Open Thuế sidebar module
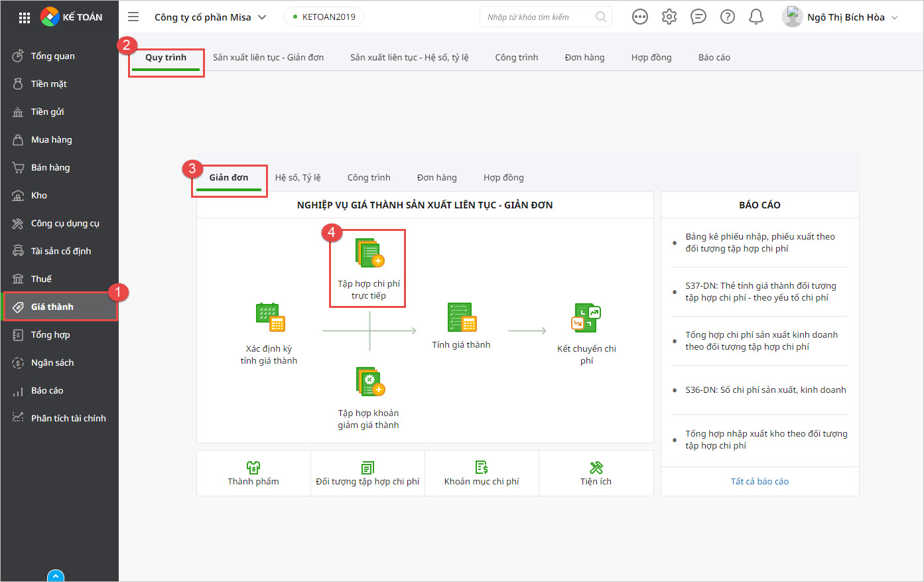 pos(59,279)
